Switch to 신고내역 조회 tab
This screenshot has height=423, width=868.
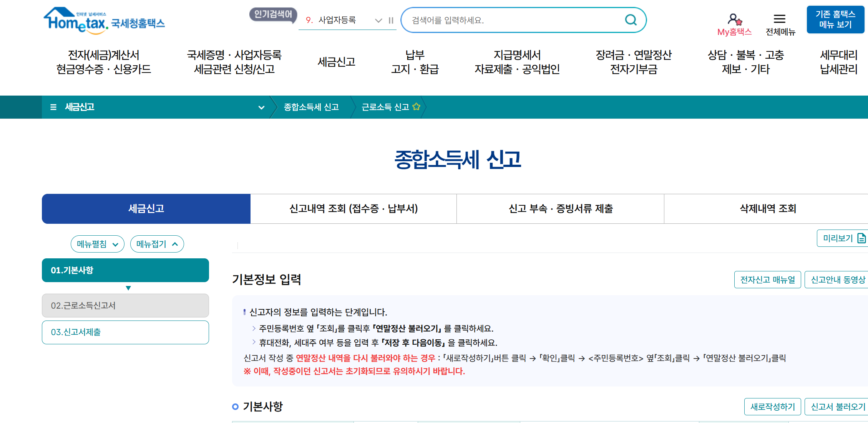click(353, 209)
